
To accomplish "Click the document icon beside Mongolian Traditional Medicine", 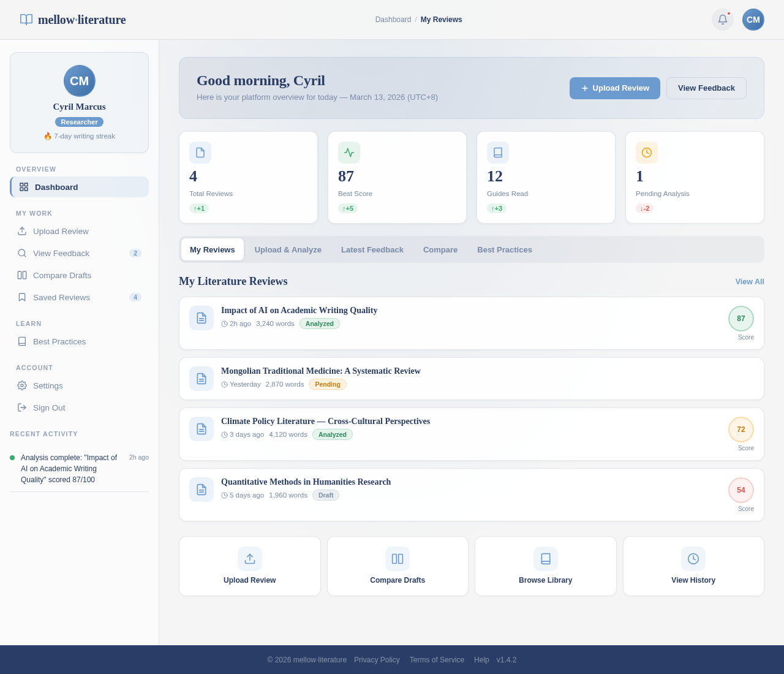I will pyautogui.click(x=201, y=378).
